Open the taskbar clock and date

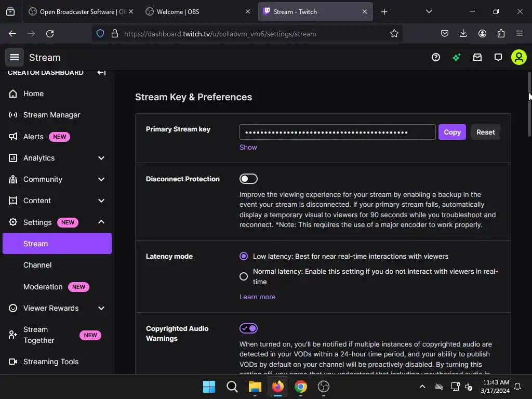tap(495, 387)
